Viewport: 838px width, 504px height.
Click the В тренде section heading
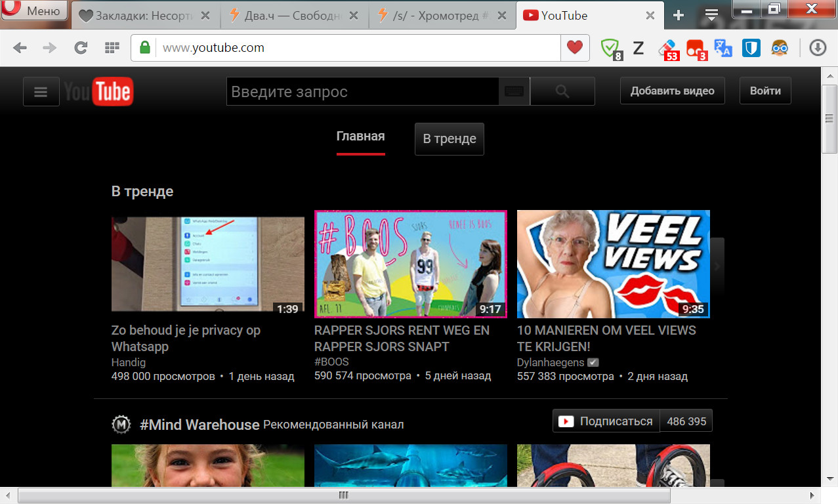coord(142,192)
